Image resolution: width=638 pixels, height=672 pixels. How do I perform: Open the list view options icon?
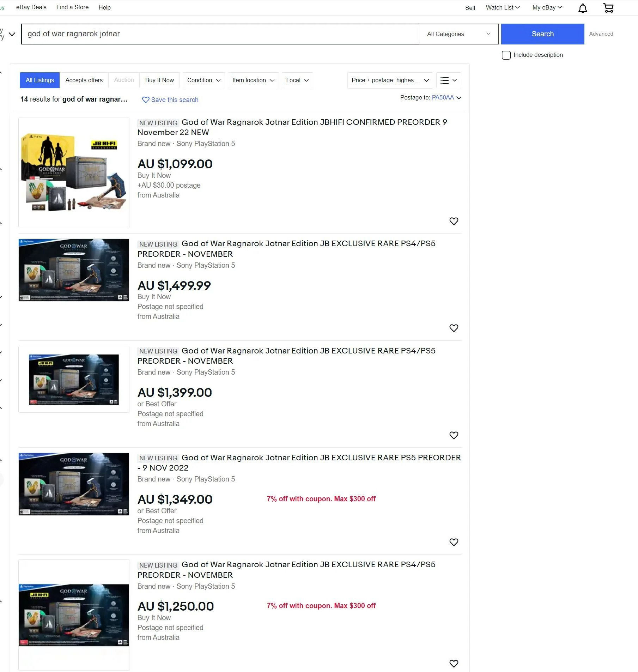click(x=449, y=80)
